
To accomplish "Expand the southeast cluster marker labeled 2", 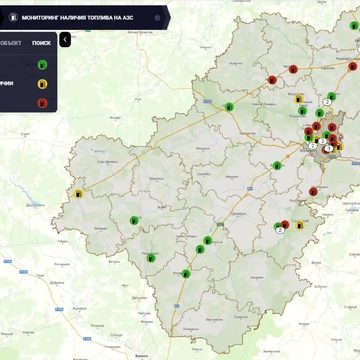I will (280, 230).
